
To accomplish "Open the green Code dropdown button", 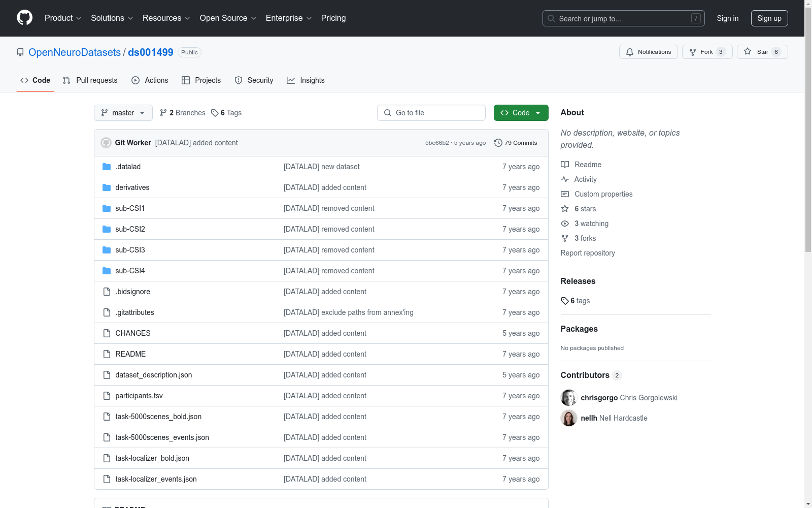I will [x=521, y=113].
